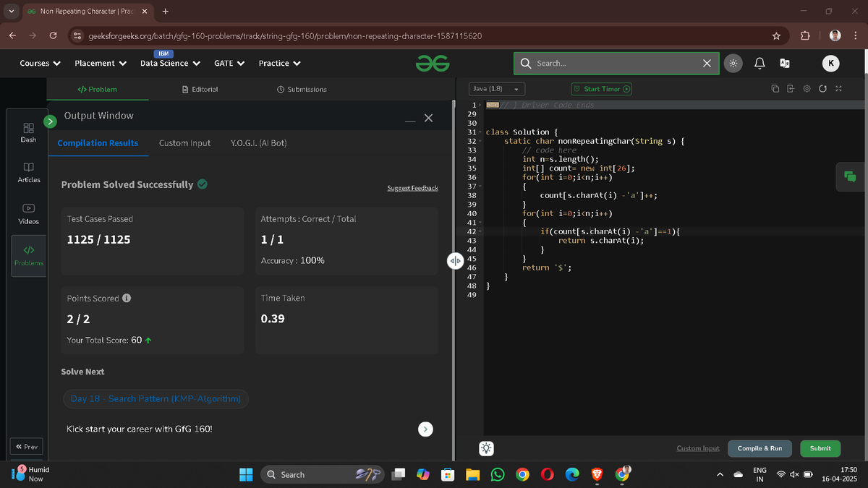Copy code using the editor copy icon
The image size is (868, 488).
point(775,89)
